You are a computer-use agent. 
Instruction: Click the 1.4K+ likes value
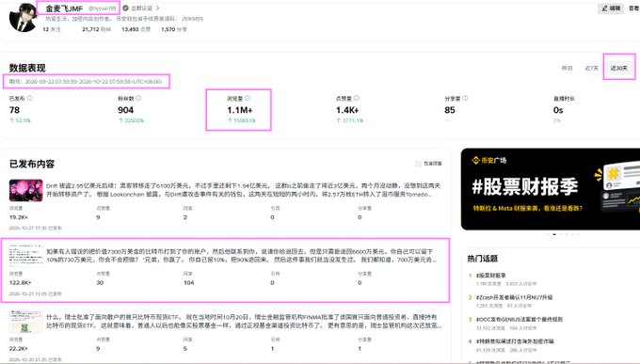pos(347,110)
